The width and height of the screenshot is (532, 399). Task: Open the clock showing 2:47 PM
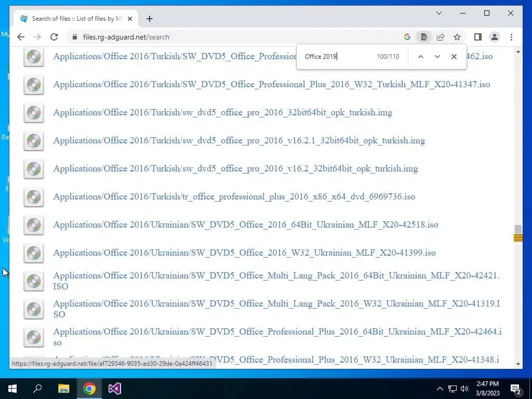(487, 389)
